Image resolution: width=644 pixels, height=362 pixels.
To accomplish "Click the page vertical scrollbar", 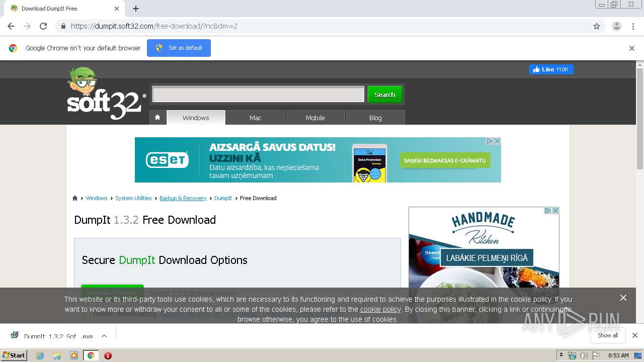I will click(640, 119).
